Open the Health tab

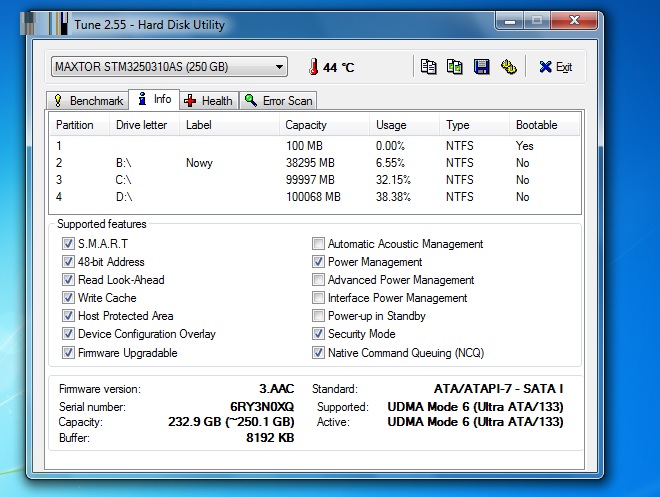click(x=209, y=101)
